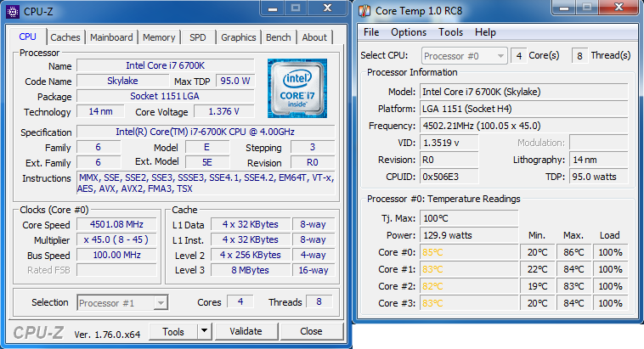Click the Intel Core i7 inside logo
This screenshot has width=644, height=349.
coord(297,87)
